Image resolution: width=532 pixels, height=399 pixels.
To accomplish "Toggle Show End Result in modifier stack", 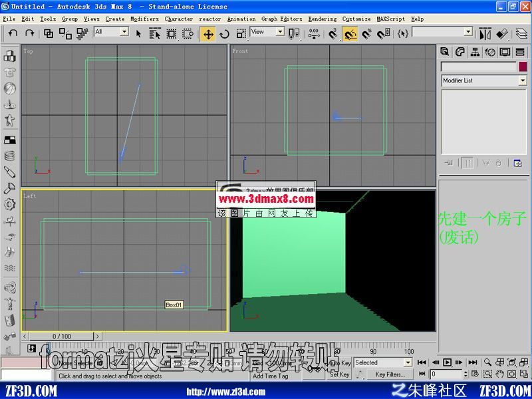I will pos(467,163).
